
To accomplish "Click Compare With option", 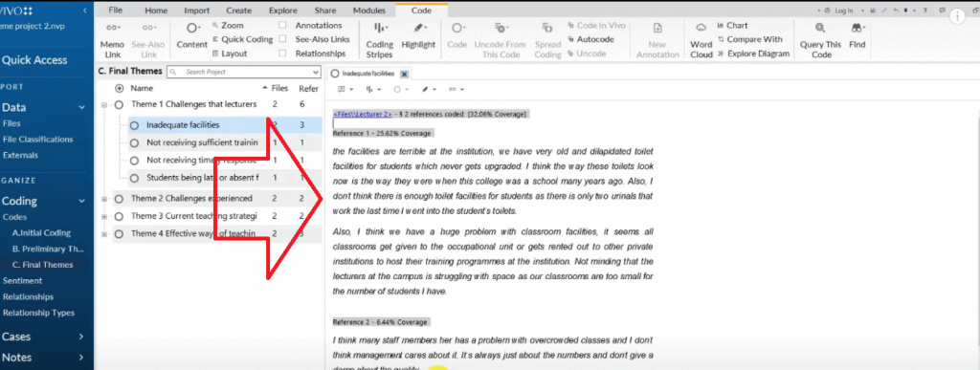I will click(x=750, y=39).
